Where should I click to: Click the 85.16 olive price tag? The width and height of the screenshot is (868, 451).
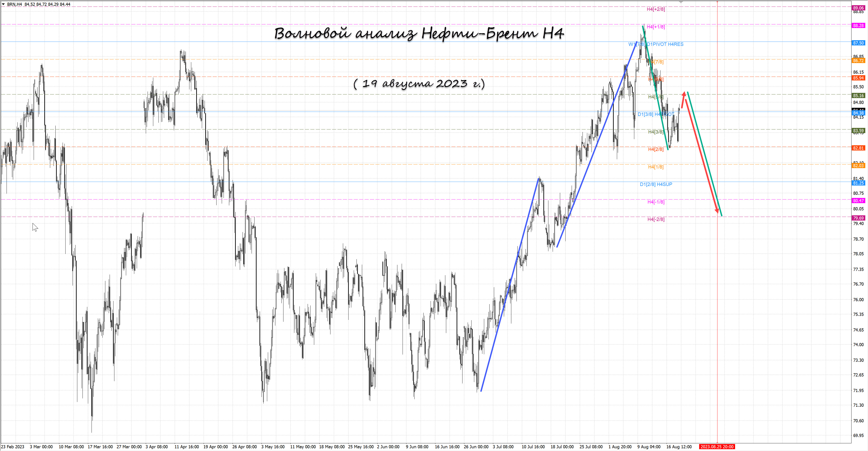click(x=858, y=95)
